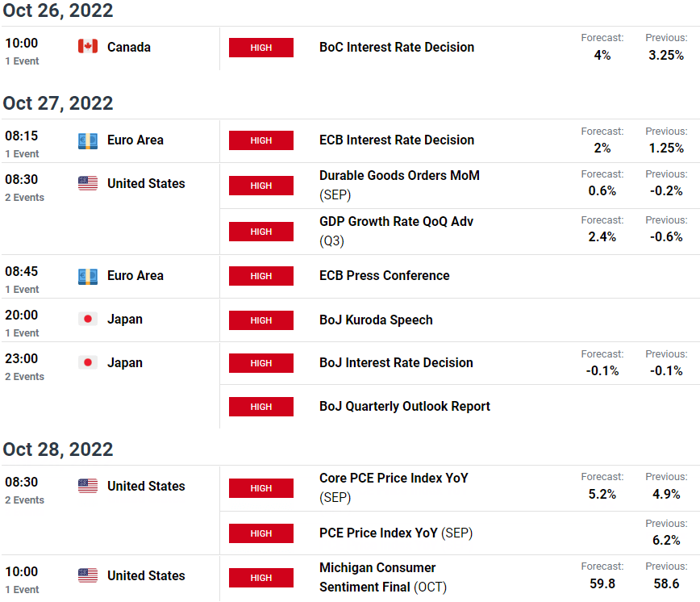Click HIGH badge beside ECB Press Conference
Viewport: 700px width, 602px height.
click(x=261, y=276)
